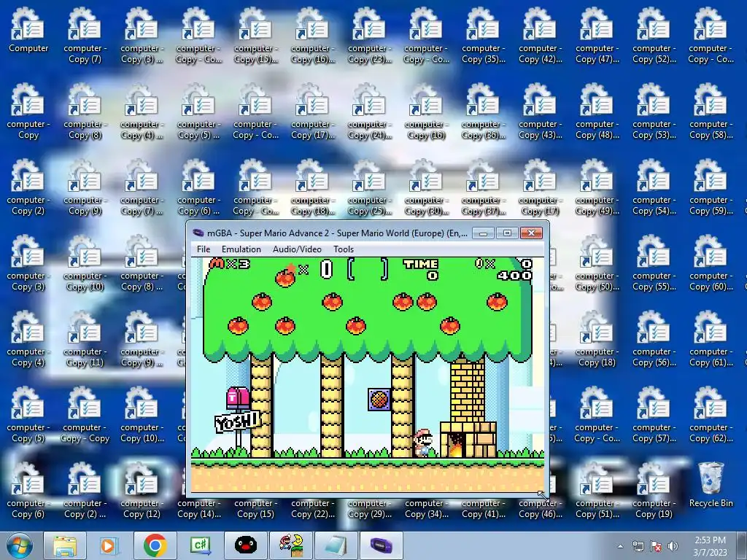747x560 pixels.
Task: Select the 'computer - Copy (34)...' shortcut
Action: coord(426,507)
